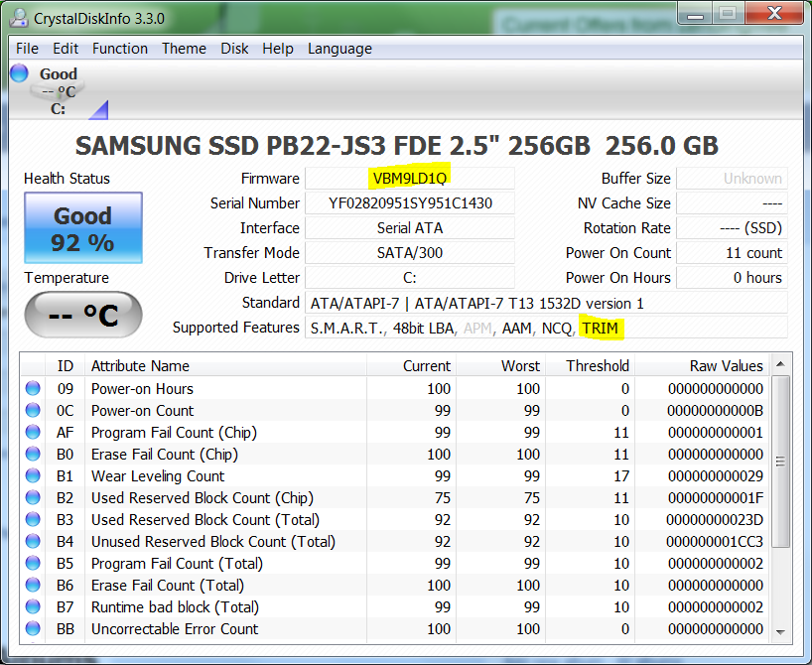Image resolution: width=812 pixels, height=665 pixels.
Task: Click the status orb for Erase Fail Count (Chip)
Action: click(x=33, y=454)
